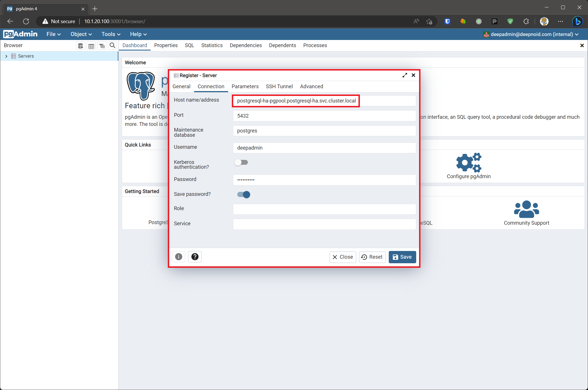Click the help question mark icon in dialog
Image resolution: width=588 pixels, height=390 pixels.
[x=195, y=257]
